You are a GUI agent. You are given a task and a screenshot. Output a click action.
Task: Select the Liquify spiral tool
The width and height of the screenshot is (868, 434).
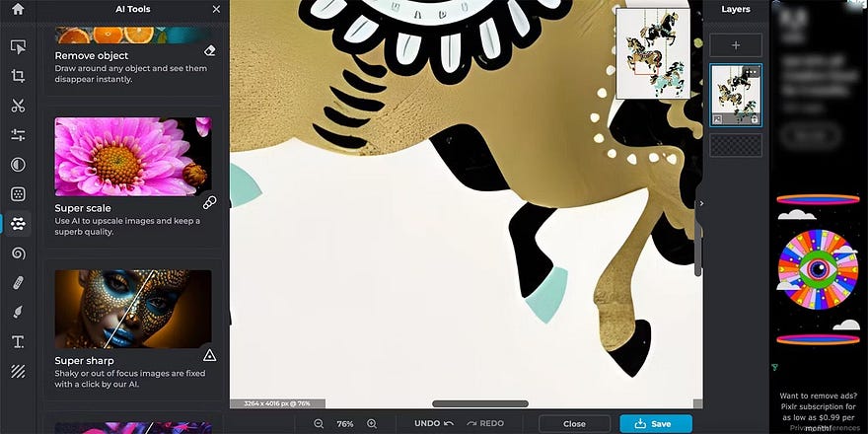(x=18, y=253)
